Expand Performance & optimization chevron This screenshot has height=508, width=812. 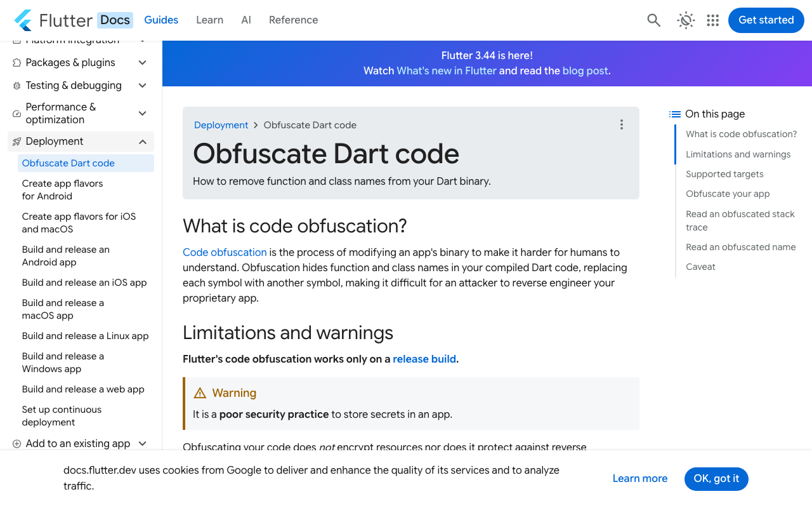click(143, 113)
